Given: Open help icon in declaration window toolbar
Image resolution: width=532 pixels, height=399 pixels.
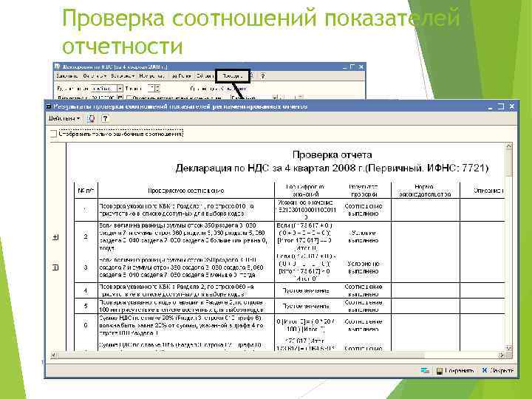Looking at the screenshot, I should (x=262, y=76).
